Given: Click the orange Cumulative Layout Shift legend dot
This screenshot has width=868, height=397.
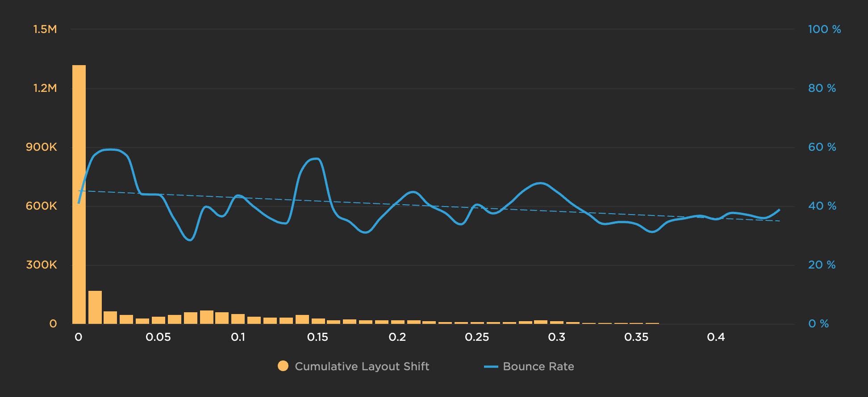Looking at the screenshot, I should [x=283, y=366].
